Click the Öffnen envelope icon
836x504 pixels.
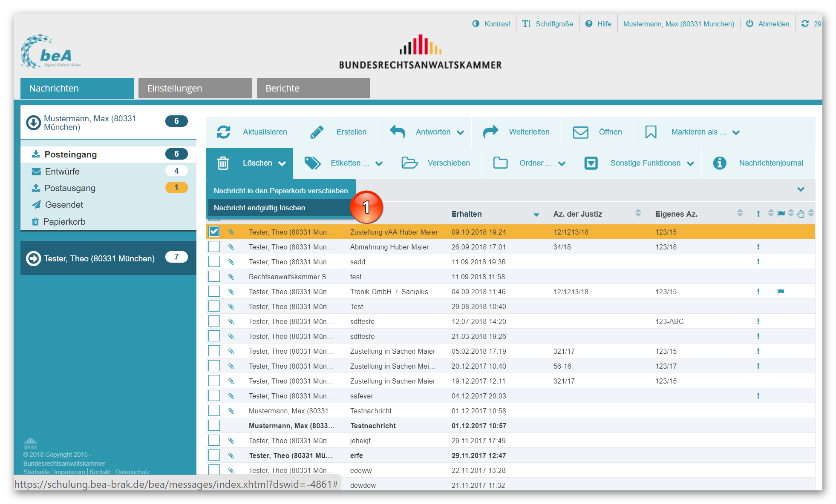click(x=580, y=132)
